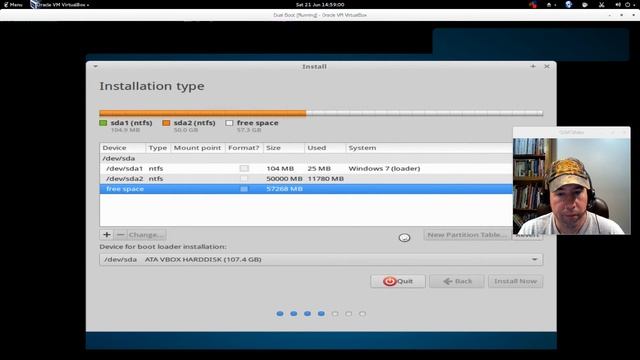
Task: Select the highlighted free space row
Action: (306, 189)
